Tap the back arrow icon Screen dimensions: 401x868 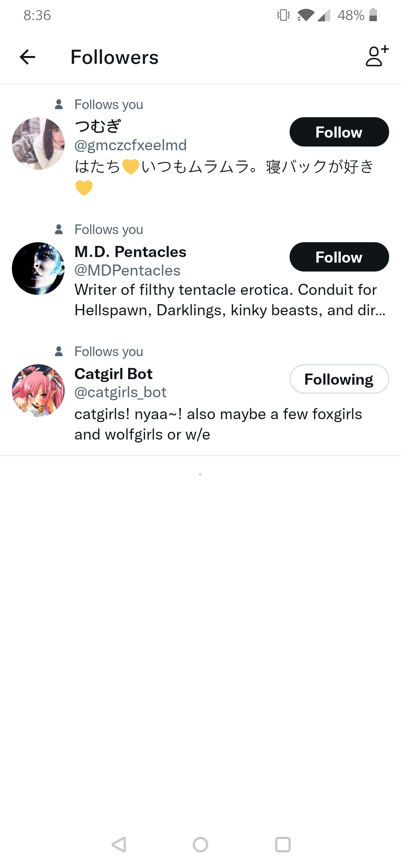click(x=27, y=57)
